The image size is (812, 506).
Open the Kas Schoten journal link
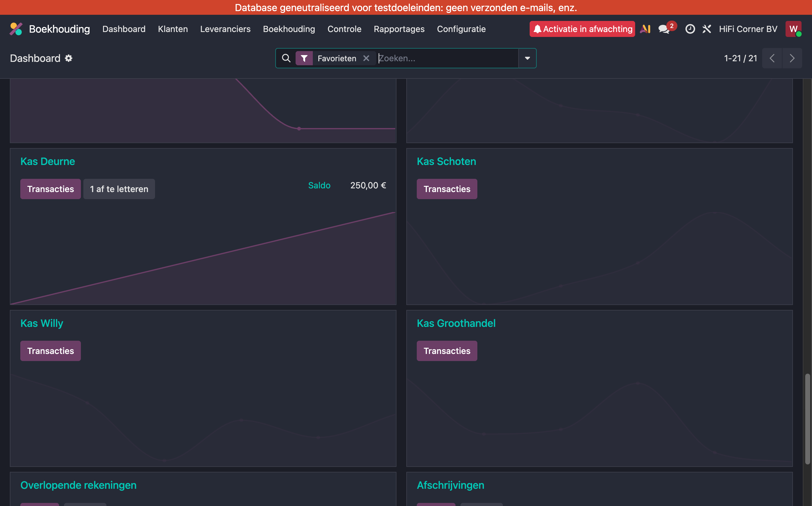[446, 161]
